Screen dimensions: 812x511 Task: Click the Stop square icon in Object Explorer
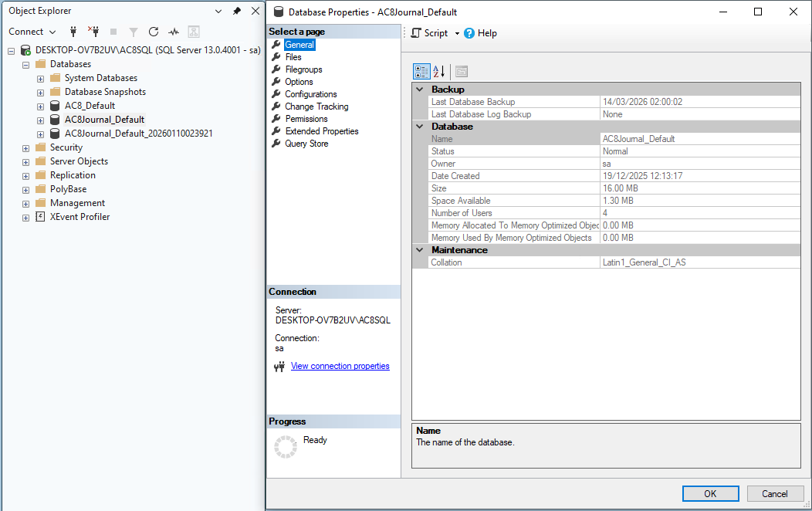coord(113,32)
